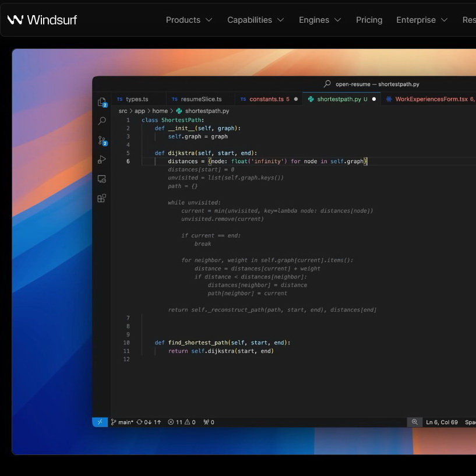
Task: Select the shortestpath.py tab
Action: 341,99
